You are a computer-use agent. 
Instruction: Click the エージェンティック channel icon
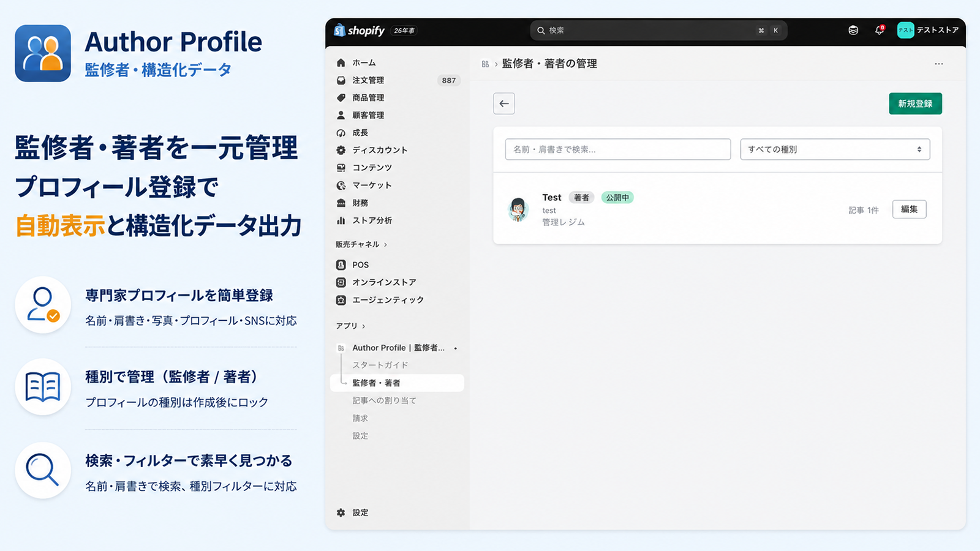coord(341,300)
